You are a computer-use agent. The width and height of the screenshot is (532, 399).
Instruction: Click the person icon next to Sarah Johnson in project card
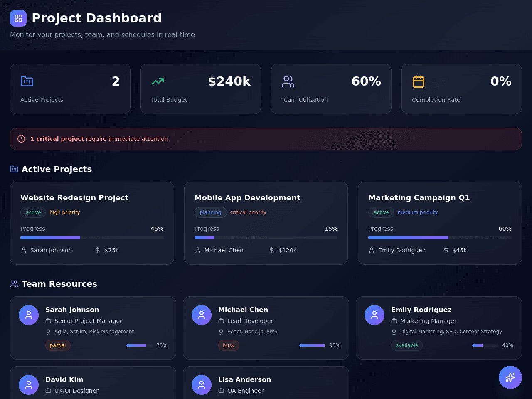click(x=24, y=250)
